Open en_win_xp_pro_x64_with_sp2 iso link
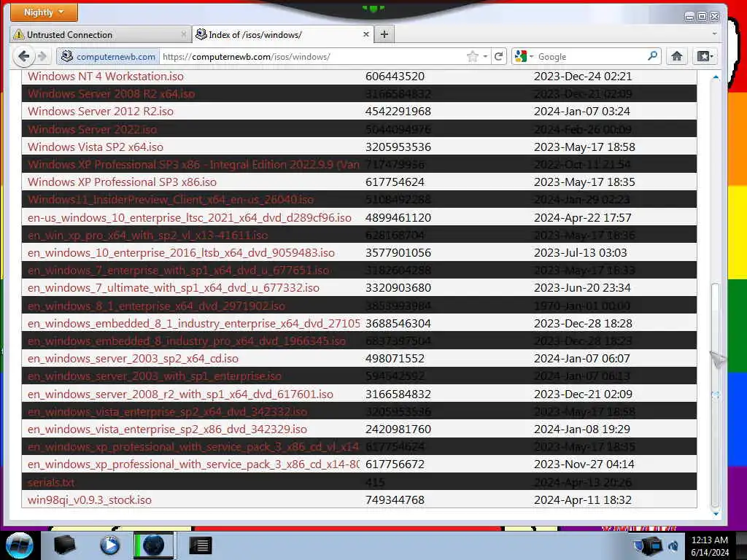This screenshot has height=560, width=747. coord(147,236)
